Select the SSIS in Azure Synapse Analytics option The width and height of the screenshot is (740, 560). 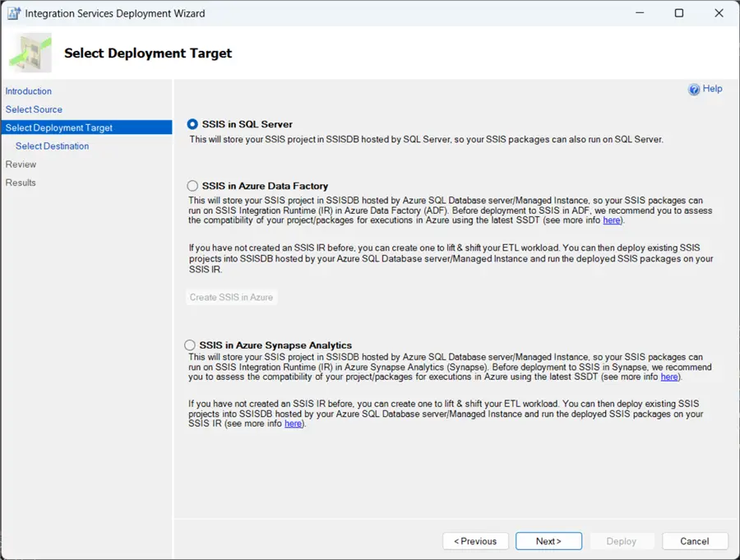click(x=190, y=345)
